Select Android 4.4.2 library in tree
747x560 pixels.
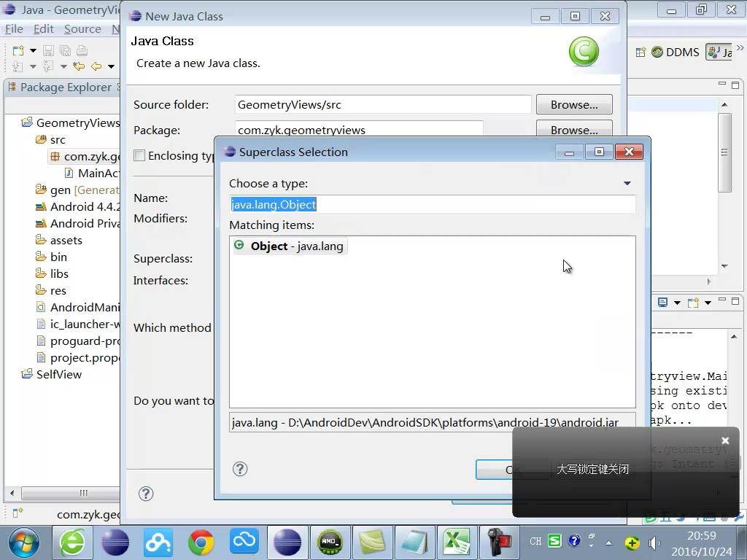point(77,206)
